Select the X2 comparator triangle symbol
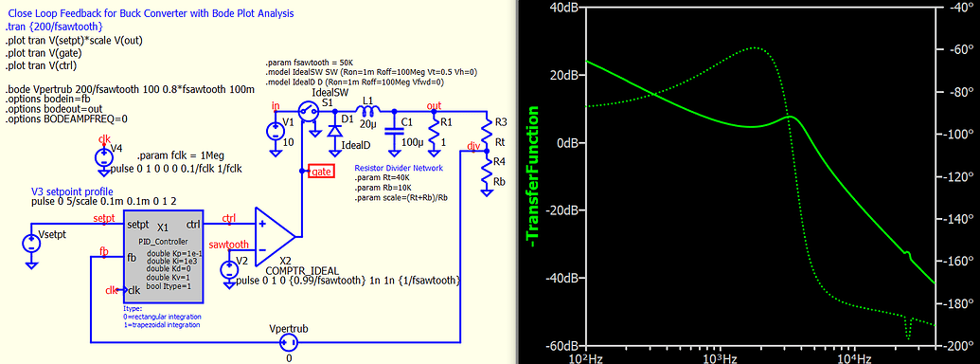Viewport: 980px width, 364px height. [x=275, y=236]
